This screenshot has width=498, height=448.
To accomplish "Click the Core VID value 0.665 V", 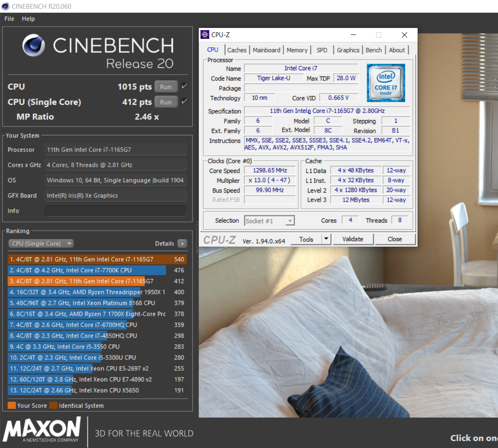I will 339,98.
